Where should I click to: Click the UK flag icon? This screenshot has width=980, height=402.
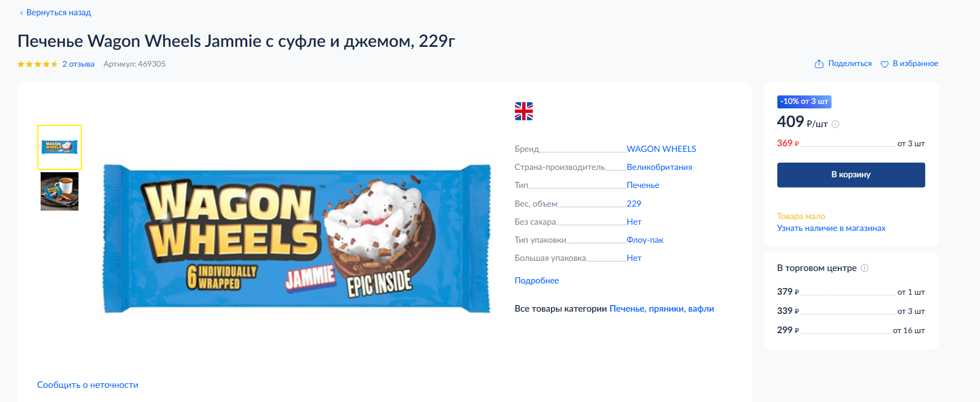[x=524, y=111]
